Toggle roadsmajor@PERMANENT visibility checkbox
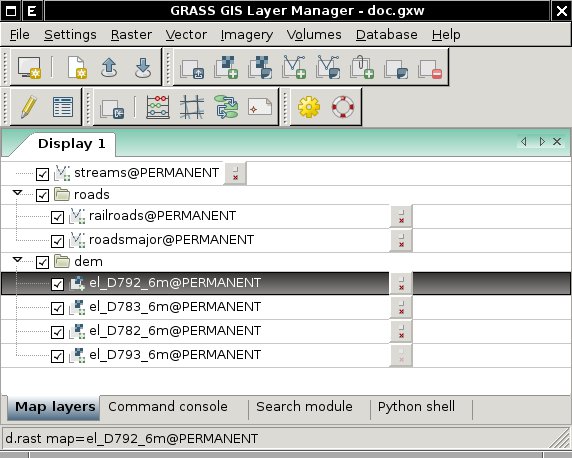The height and width of the screenshot is (458, 572). (57, 241)
